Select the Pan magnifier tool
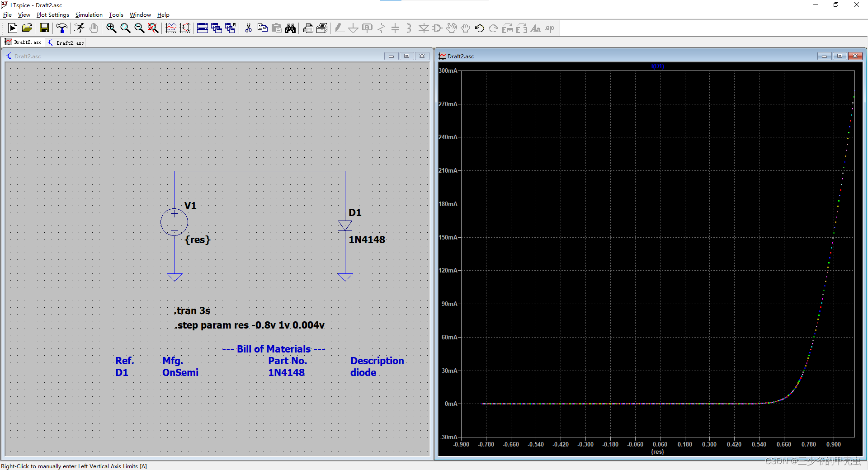Viewport: 868px width, 470px height. coord(125,28)
